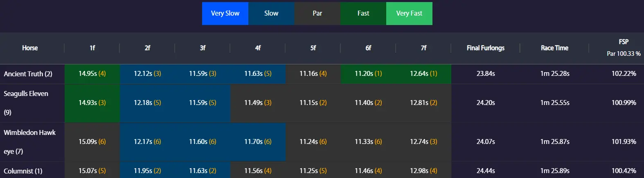
Task: Click the Very Slow legend swatch
Action: 225,14
